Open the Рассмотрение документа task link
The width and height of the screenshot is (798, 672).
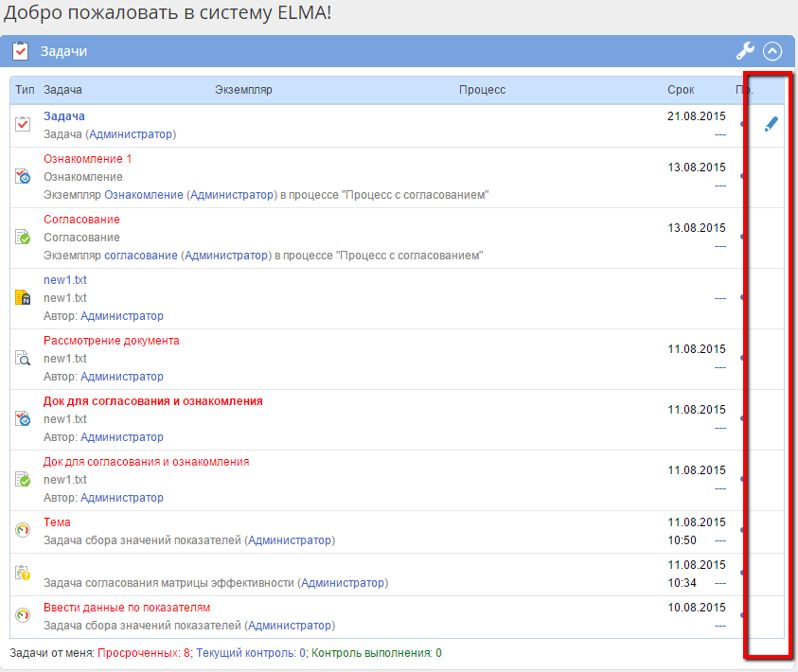click(x=111, y=341)
